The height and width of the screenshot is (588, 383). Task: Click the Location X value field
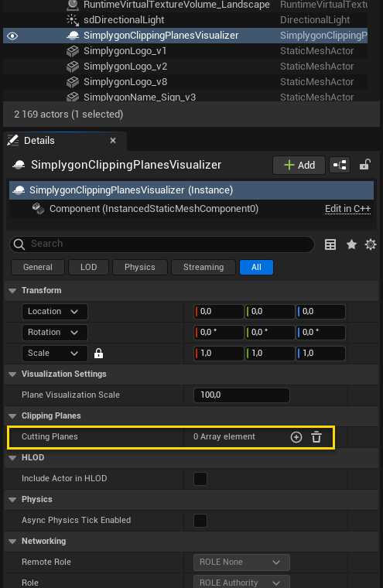219,312
